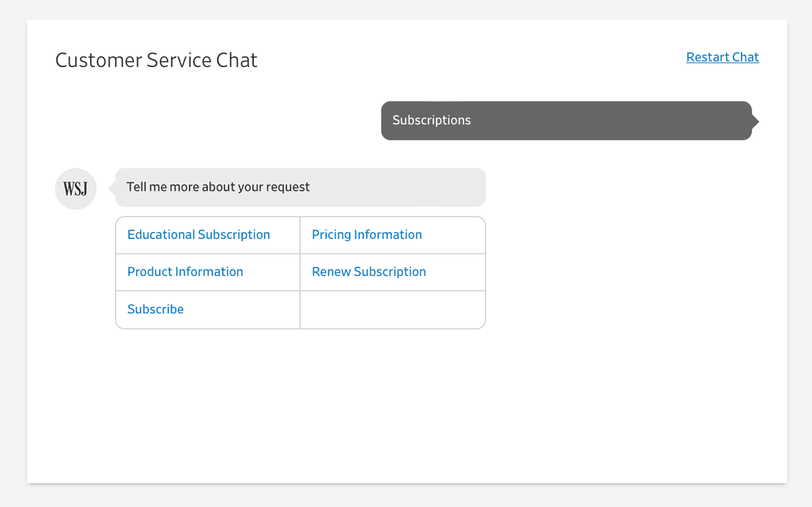Open the Product Information option
This screenshot has width=812, height=507.
click(x=185, y=272)
